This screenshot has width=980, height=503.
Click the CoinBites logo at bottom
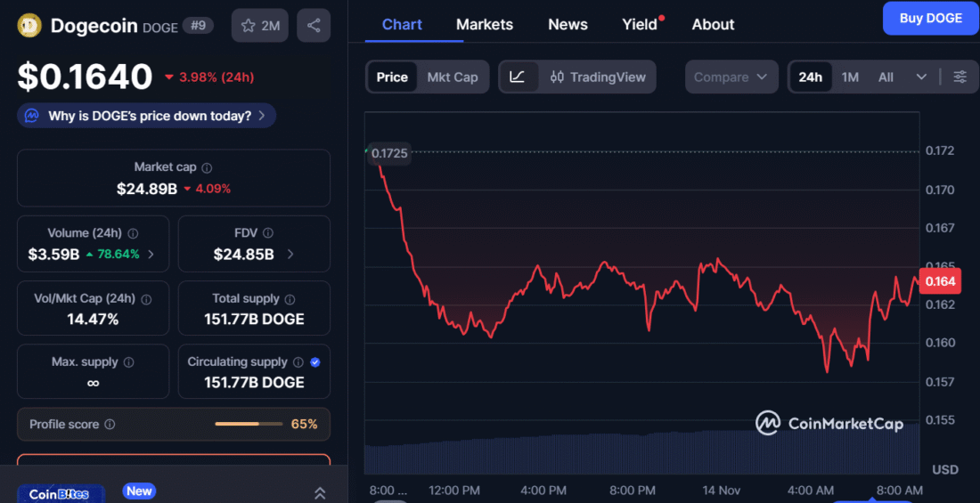click(x=61, y=493)
